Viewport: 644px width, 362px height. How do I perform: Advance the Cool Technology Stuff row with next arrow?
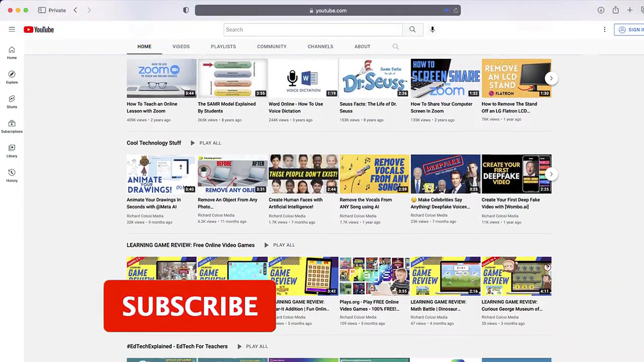click(x=551, y=174)
